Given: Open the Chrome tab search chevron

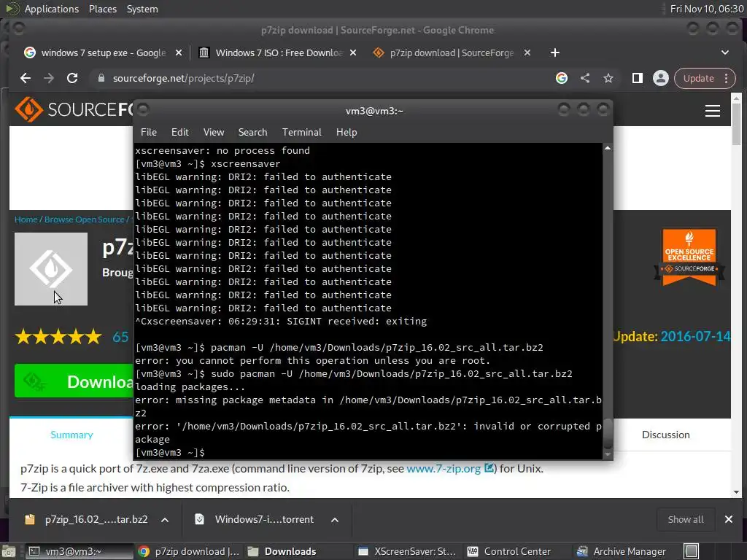Looking at the screenshot, I should pos(725,52).
